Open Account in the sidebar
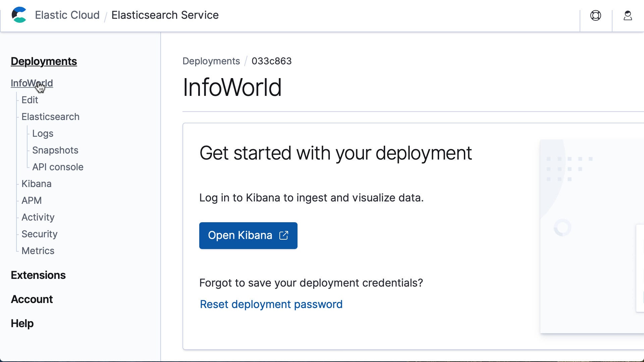Screen dimensions: 644x362 click(32, 299)
